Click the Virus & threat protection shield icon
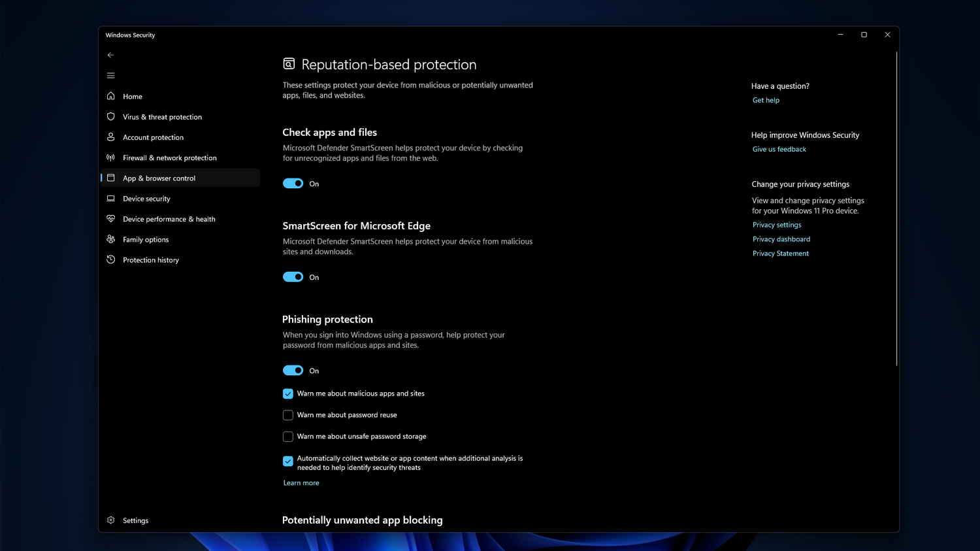Viewport: 980px width, 551px height. point(110,116)
